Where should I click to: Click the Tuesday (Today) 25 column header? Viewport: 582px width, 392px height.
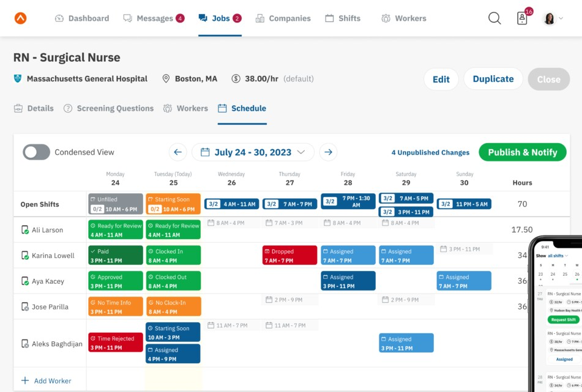pos(173,179)
